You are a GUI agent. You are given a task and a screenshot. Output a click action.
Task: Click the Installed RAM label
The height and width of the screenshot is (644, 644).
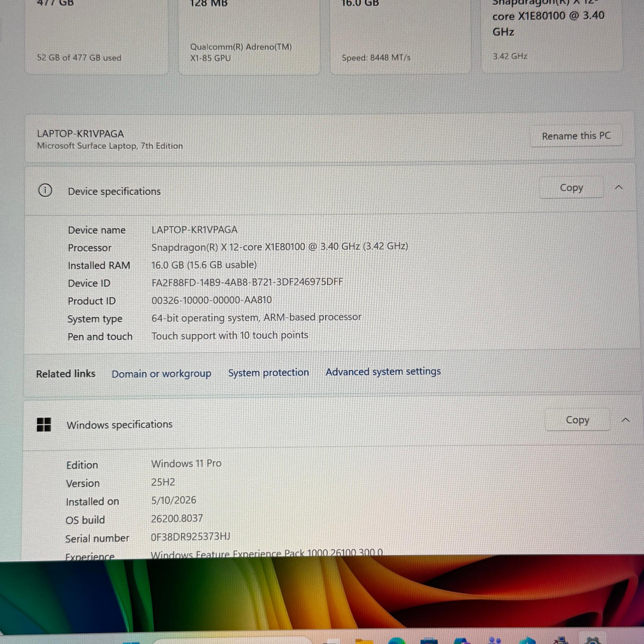pos(99,265)
